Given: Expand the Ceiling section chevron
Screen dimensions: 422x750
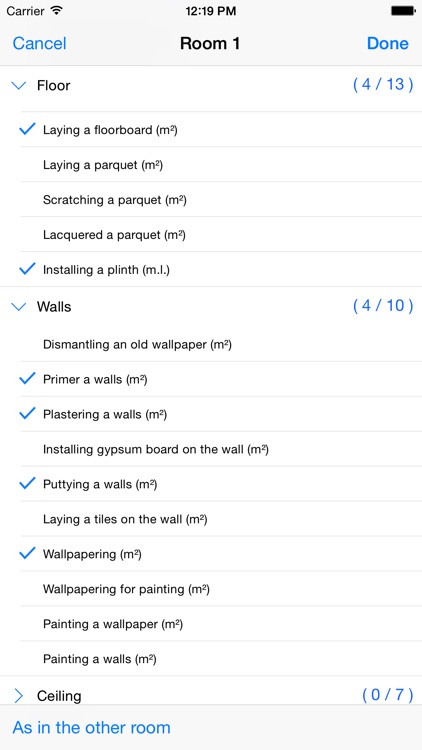Looking at the screenshot, I should click(x=19, y=696).
